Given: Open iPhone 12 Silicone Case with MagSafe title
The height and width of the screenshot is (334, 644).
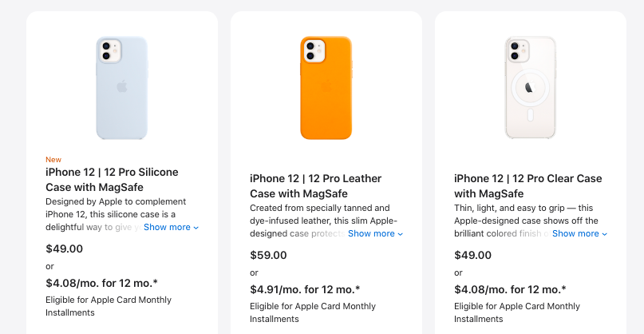Looking at the screenshot, I should point(113,180).
